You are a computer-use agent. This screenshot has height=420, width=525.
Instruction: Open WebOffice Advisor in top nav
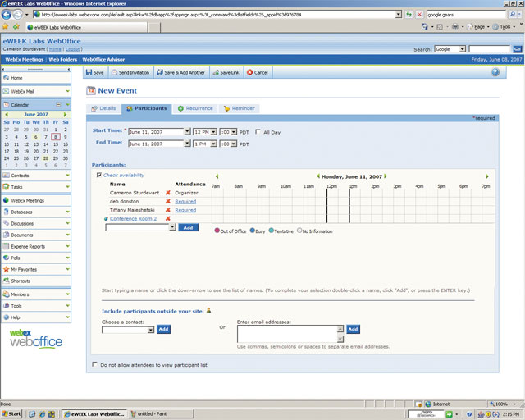point(103,59)
